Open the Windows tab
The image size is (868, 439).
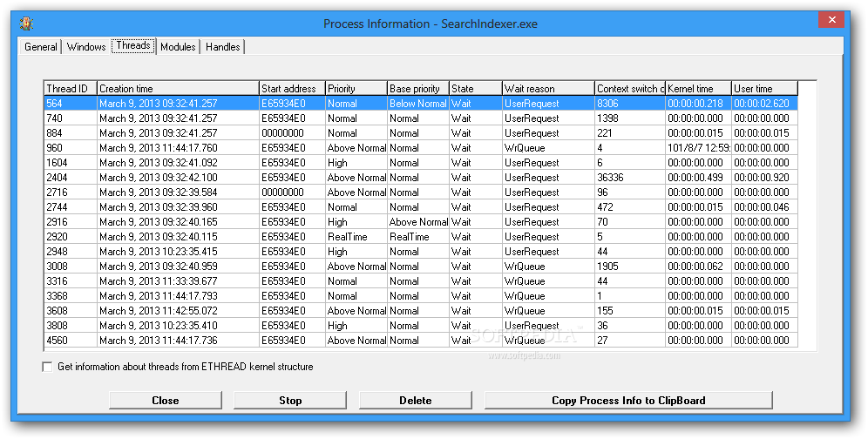click(x=85, y=47)
